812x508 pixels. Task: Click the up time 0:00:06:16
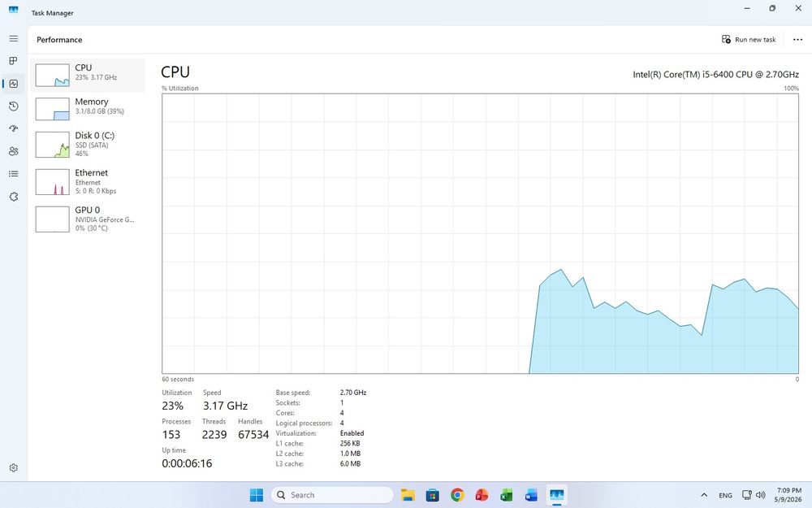pos(187,463)
